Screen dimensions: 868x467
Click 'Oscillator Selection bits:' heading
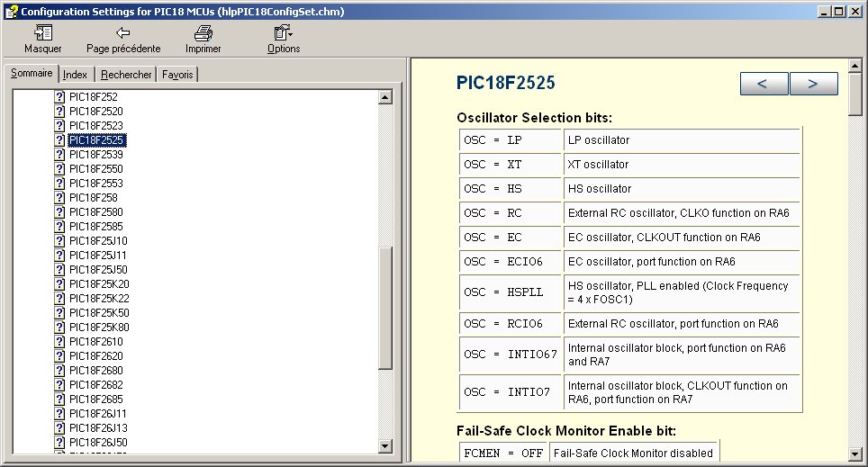click(x=534, y=118)
